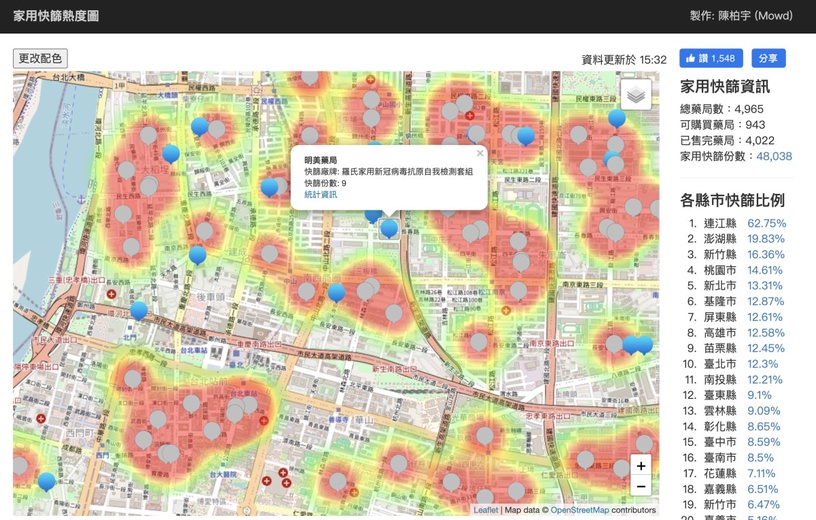Open 臺南市 8.5% ratio
Screen dimensions: 816x520
pos(761,458)
